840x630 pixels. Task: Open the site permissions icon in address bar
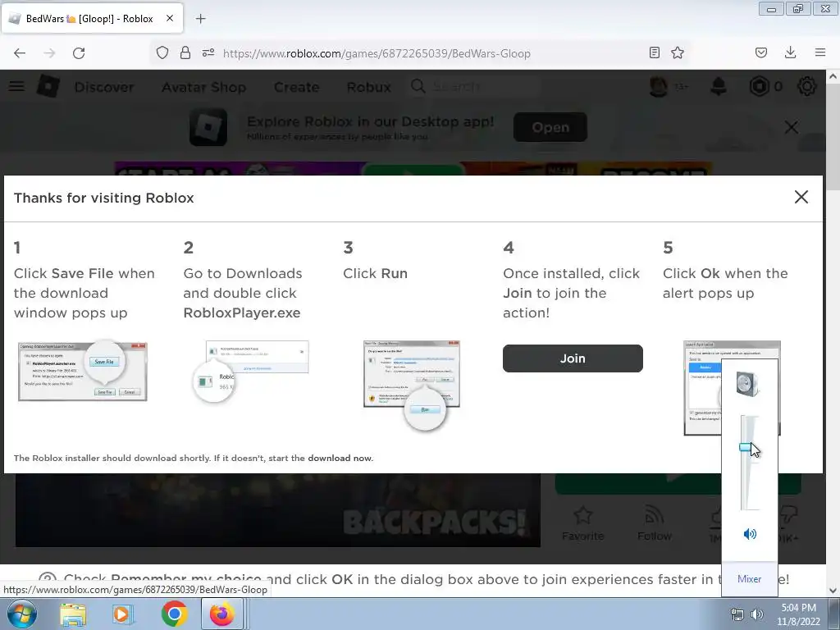(208, 52)
